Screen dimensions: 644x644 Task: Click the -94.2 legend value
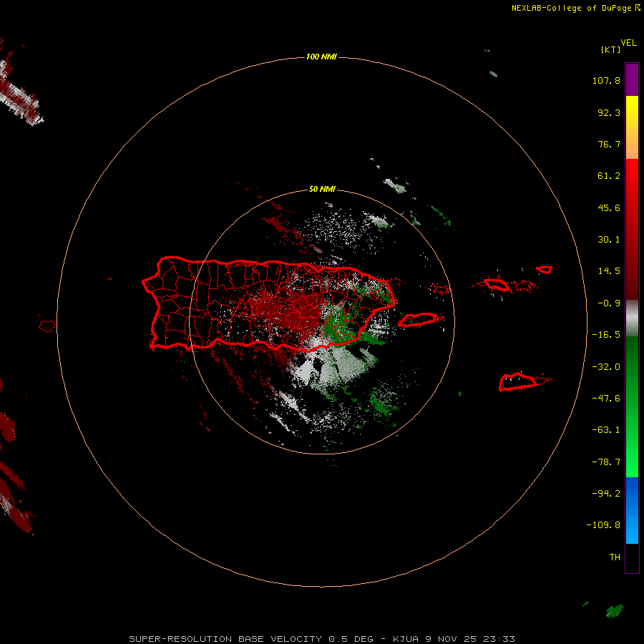coord(606,494)
